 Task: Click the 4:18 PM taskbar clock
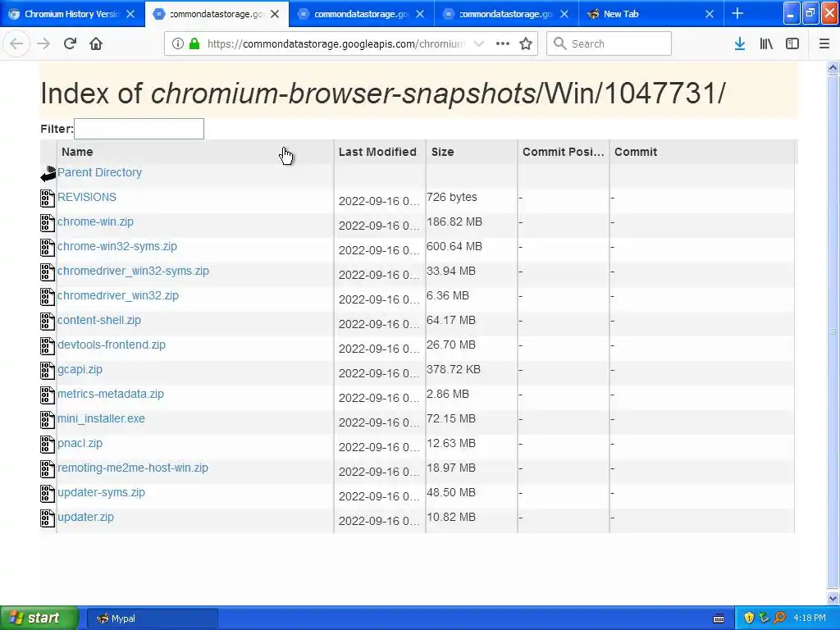[810, 619]
